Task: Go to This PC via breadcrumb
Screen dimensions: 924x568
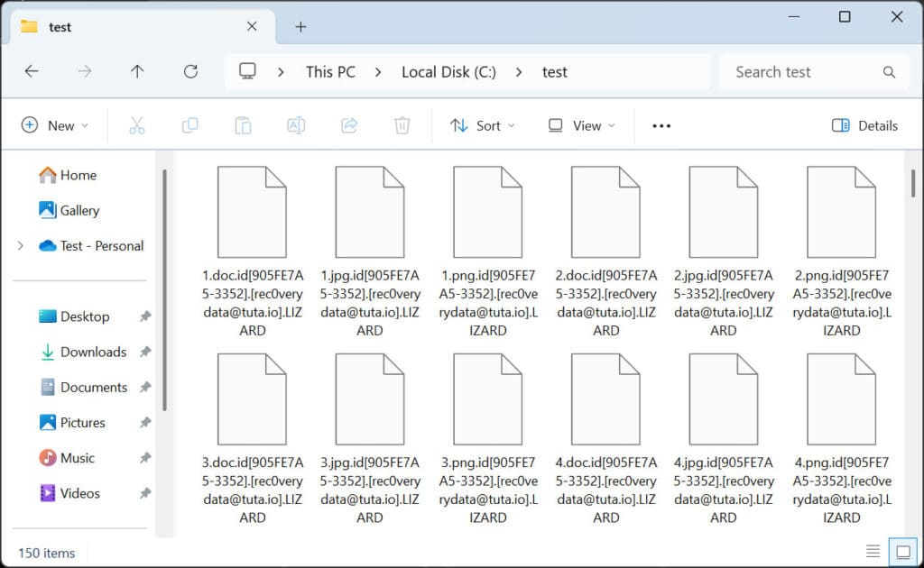Action: pyautogui.click(x=330, y=71)
